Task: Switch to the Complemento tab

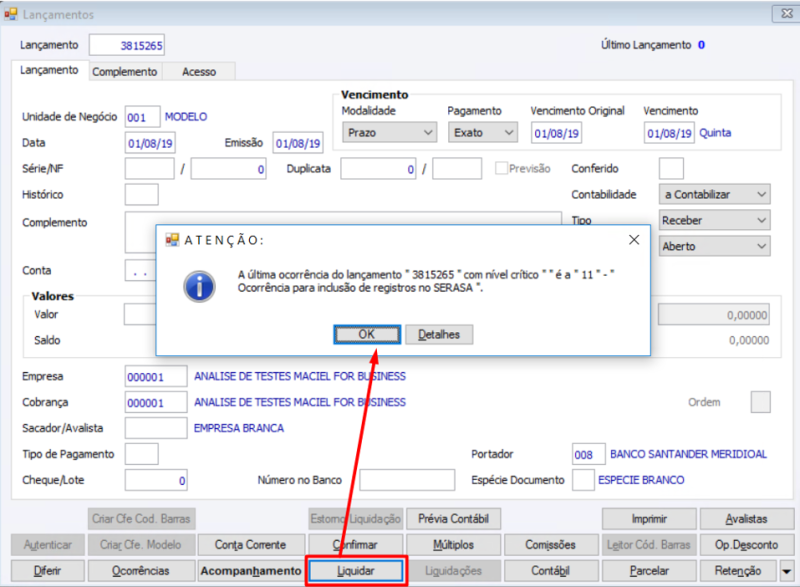Action: 124,72
